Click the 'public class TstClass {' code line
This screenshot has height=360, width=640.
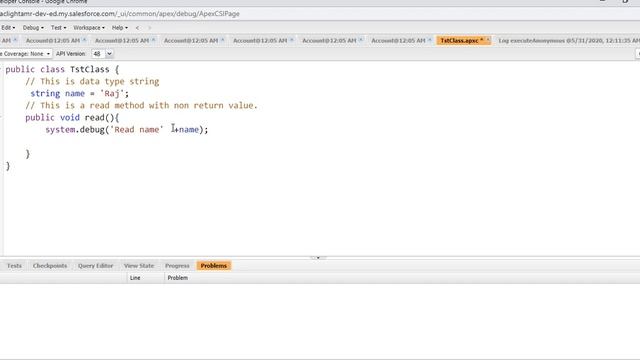coord(62,69)
